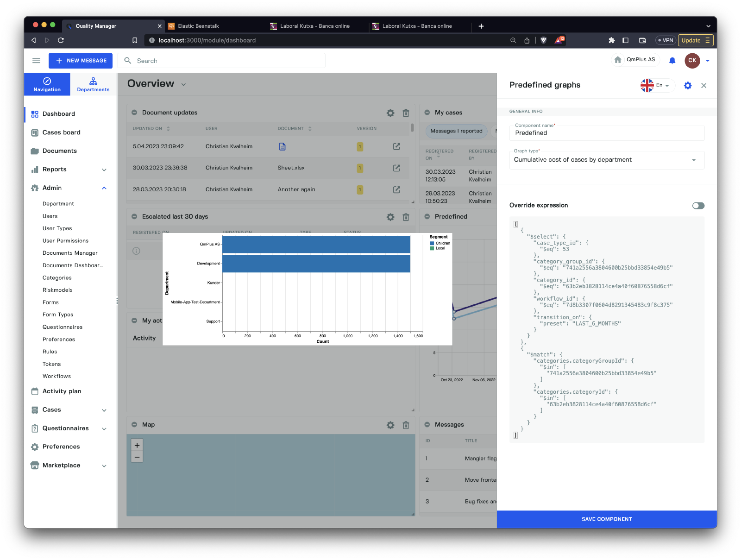This screenshot has height=560, width=741.
Task: Delete the Map widget with trash icon
Action: click(406, 425)
